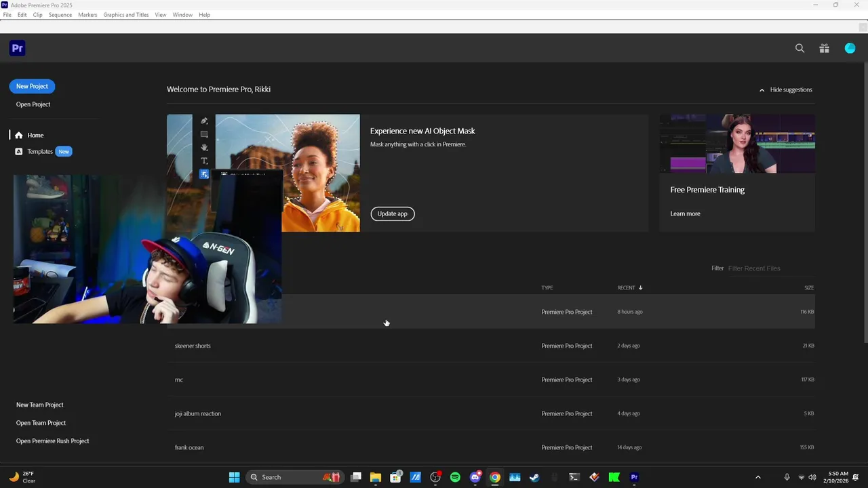Open File Explorer from taskbar

pyautogui.click(x=376, y=477)
